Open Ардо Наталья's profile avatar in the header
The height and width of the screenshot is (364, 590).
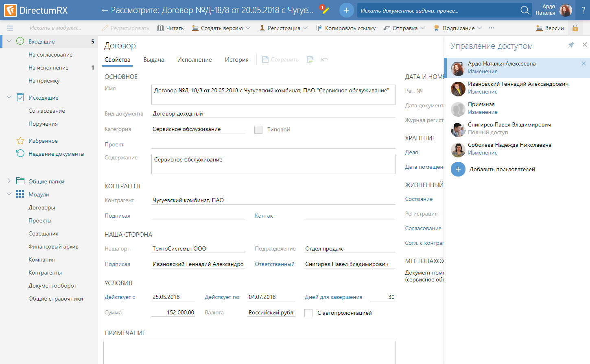(565, 10)
